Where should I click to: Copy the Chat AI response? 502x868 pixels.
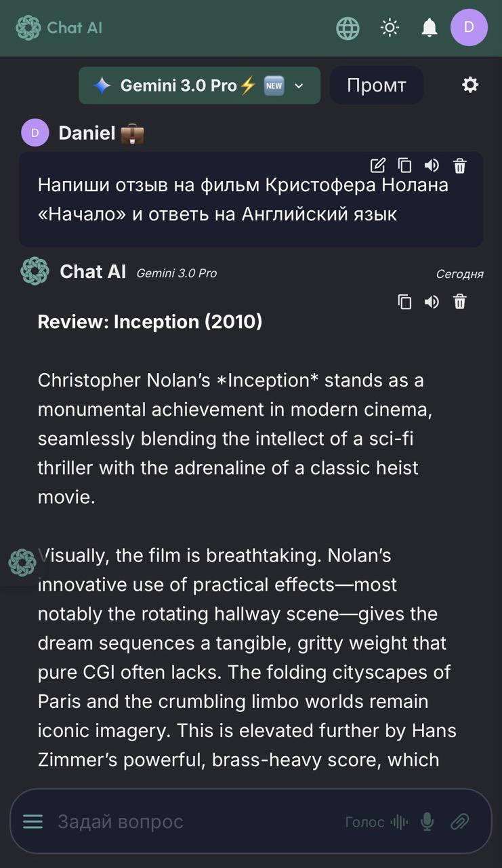click(404, 302)
